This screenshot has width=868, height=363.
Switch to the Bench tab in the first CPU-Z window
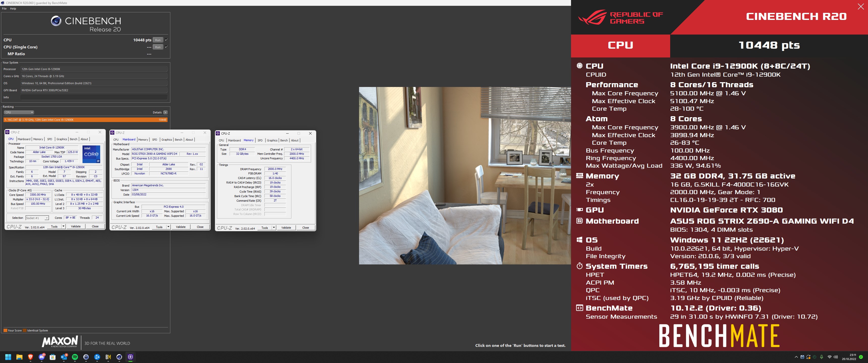click(73, 139)
